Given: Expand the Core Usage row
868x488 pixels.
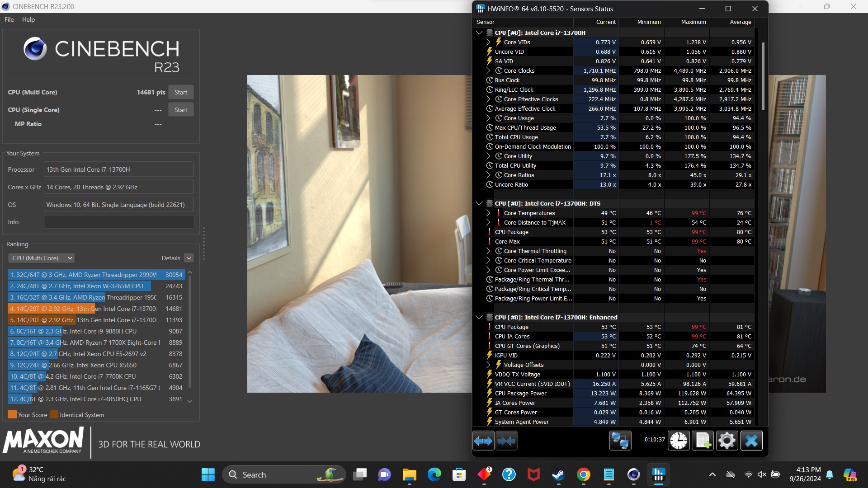Looking at the screenshot, I should [488, 118].
